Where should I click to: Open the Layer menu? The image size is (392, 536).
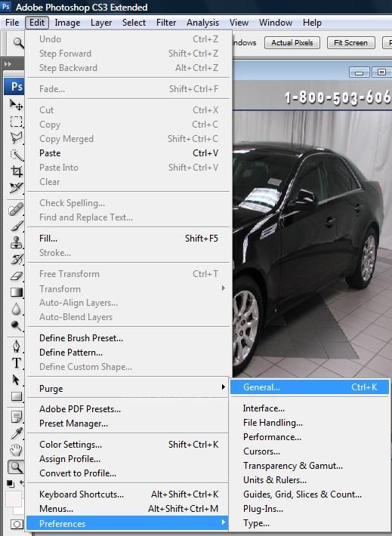(101, 23)
